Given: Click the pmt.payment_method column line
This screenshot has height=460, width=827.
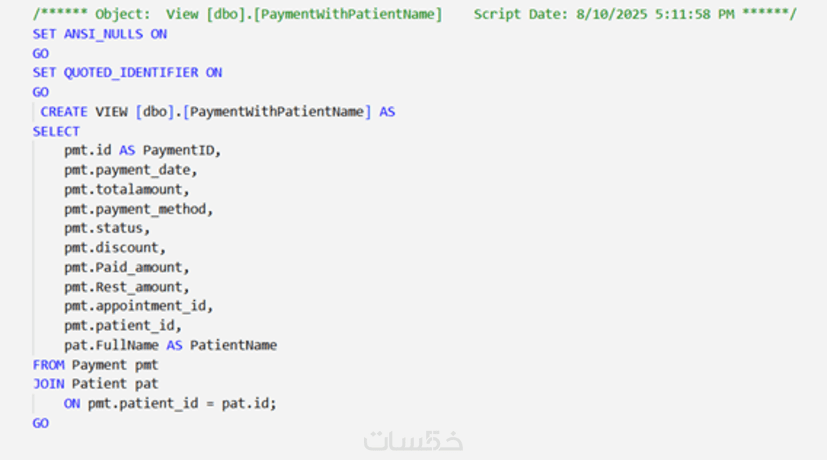Looking at the screenshot, I should pyautogui.click(x=139, y=209).
